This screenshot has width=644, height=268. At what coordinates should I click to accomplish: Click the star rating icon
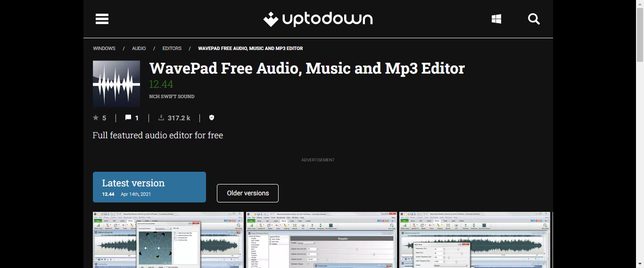(96, 118)
